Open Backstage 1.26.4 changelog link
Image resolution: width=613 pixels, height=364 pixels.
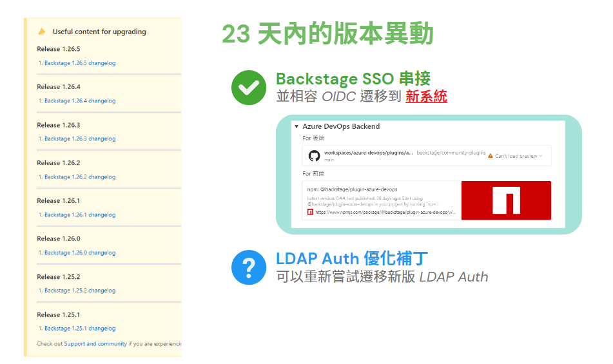(x=80, y=101)
